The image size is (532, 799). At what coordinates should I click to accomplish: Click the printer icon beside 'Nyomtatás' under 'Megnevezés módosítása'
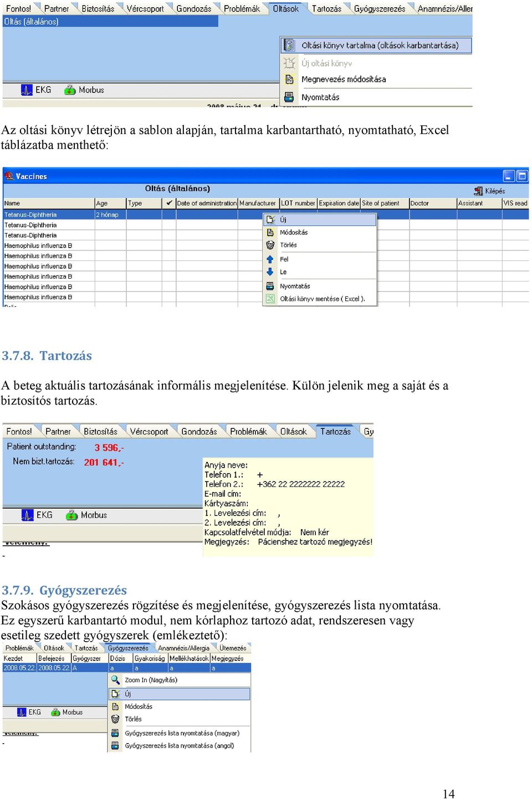coord(289,97)
